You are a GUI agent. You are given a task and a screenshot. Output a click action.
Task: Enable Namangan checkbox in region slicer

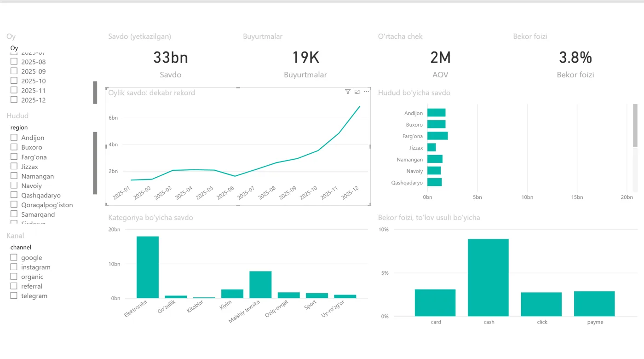point(14,176)
